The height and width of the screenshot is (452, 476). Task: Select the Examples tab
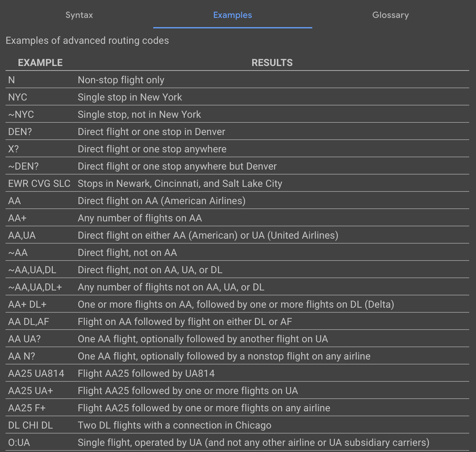[232, 15]
